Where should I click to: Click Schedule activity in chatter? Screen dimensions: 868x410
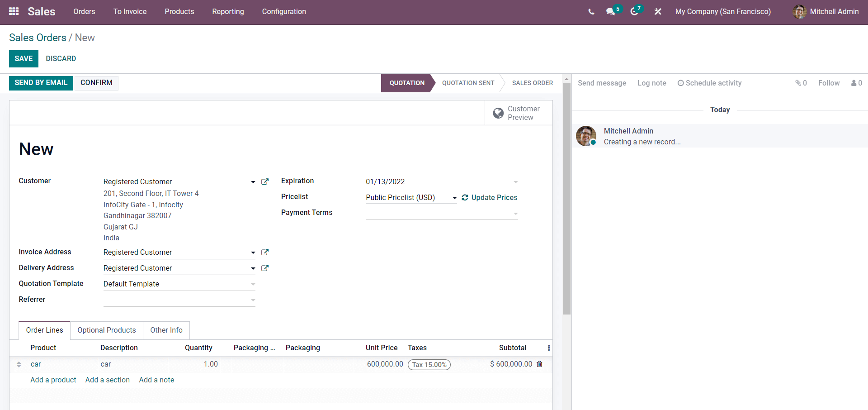pyautogui.click(x=709, y=83)
